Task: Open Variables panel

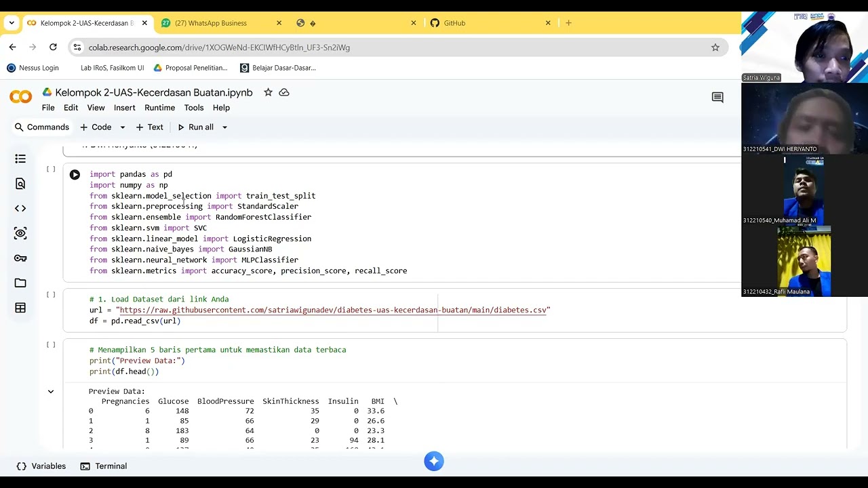Action: click(41, 466)
